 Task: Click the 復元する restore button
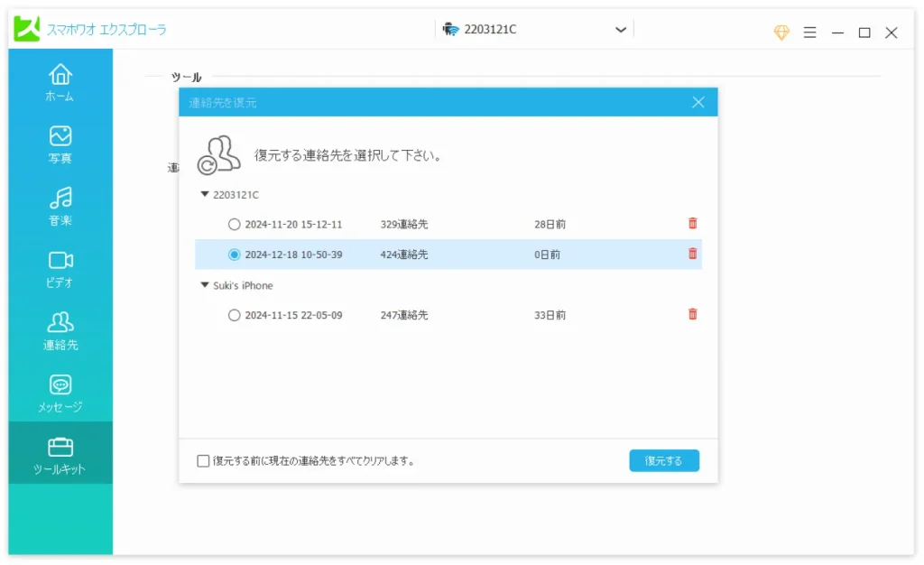664,461
